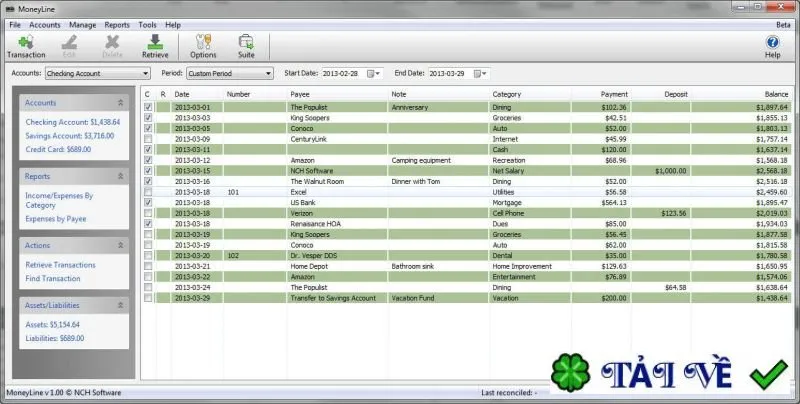Open the Help menu

[173, 25]
